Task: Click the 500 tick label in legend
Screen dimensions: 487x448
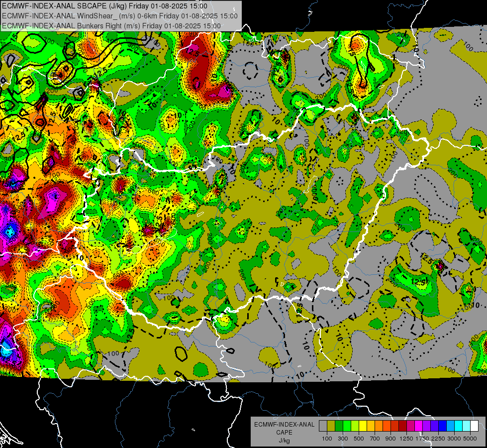Action: click(x=359, y=439)
